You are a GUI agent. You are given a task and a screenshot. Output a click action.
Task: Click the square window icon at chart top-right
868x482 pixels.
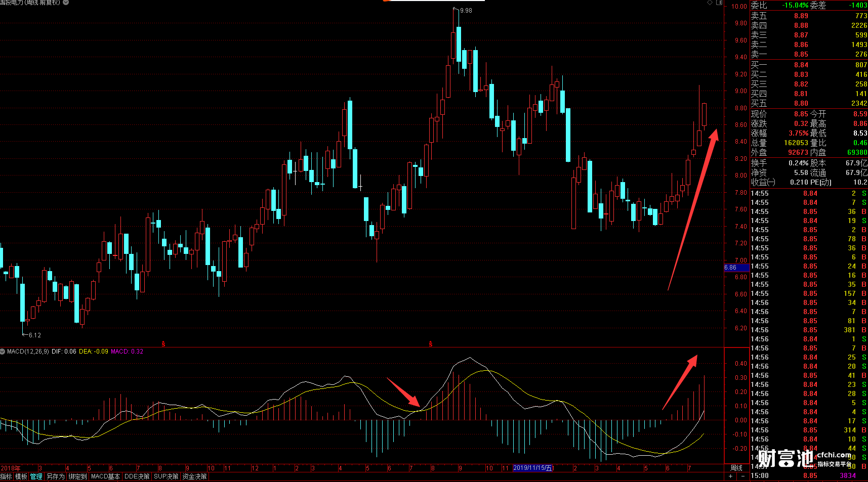coord(719,3)
